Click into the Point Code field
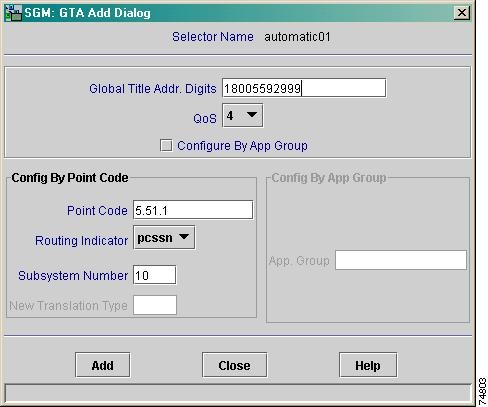Viewport: 488px width, 407px height. click(x=193, y=210)
